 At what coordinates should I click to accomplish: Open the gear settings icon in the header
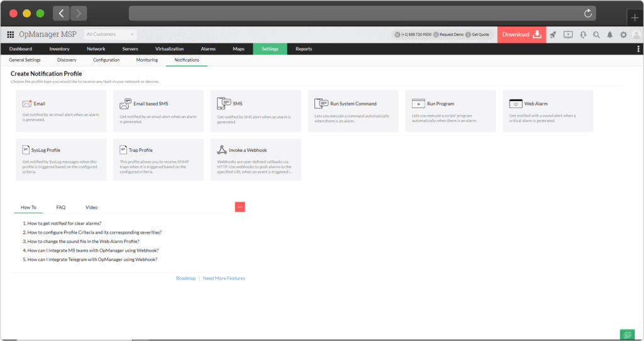623,35
